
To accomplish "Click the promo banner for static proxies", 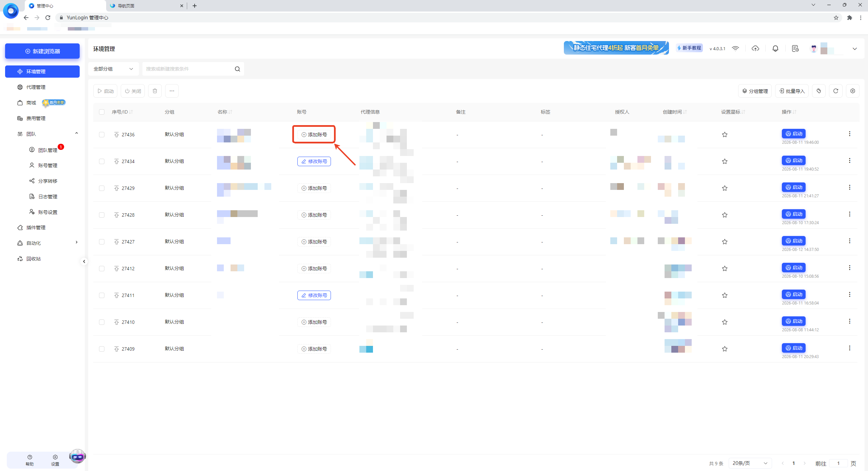I will pos(616,48).
